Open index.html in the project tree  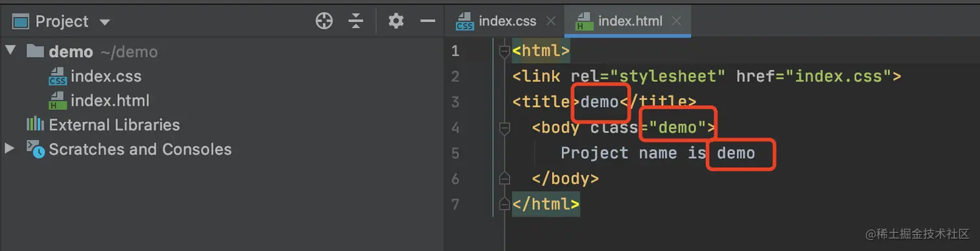coord(110,101)
